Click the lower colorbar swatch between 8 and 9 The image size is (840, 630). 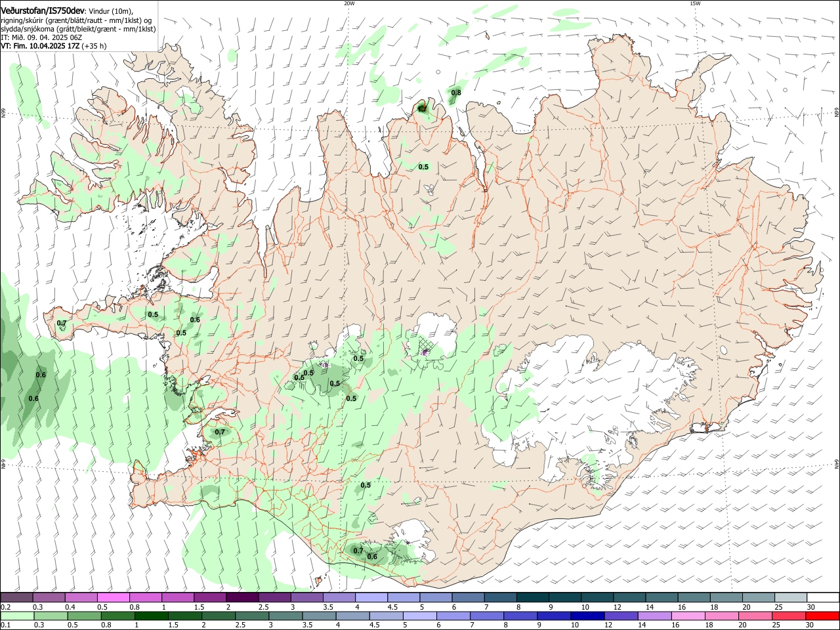[x=520, y=616]
